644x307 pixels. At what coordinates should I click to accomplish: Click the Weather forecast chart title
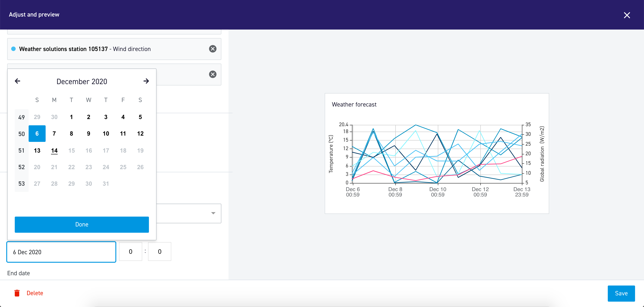(354, 104)
